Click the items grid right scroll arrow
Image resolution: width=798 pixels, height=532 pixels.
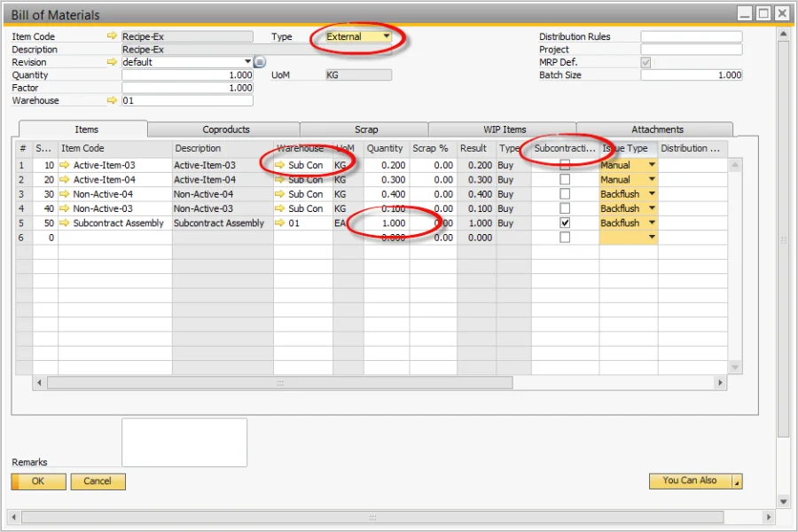pos(720,383)
